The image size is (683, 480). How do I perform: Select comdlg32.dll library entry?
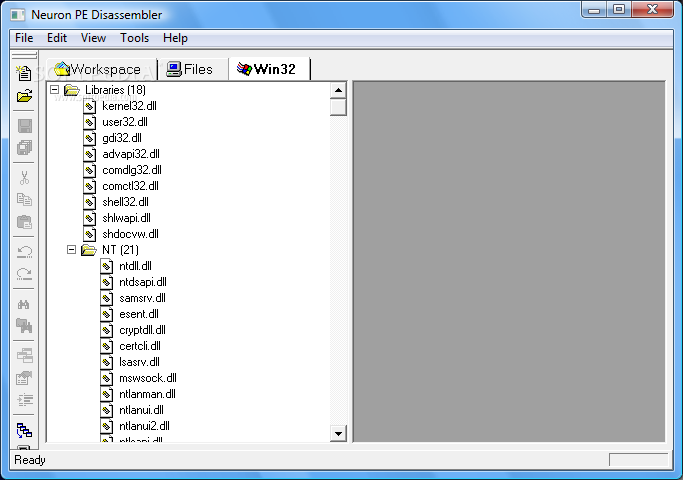(132, 170)
